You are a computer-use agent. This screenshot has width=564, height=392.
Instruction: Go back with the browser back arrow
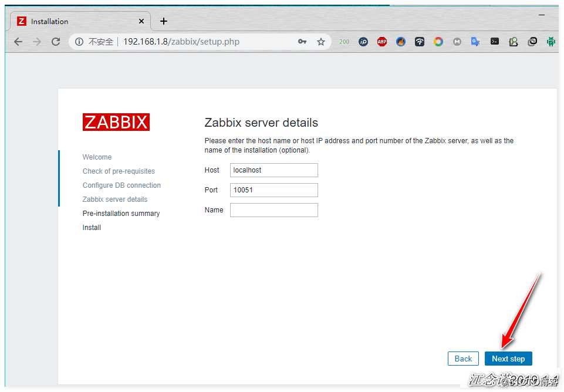[18, 42]
